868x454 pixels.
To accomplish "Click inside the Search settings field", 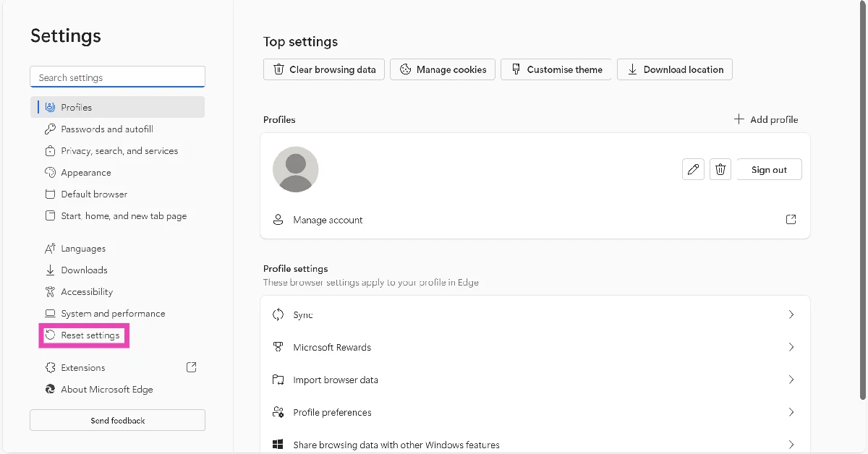I will (x=117, y=76).
